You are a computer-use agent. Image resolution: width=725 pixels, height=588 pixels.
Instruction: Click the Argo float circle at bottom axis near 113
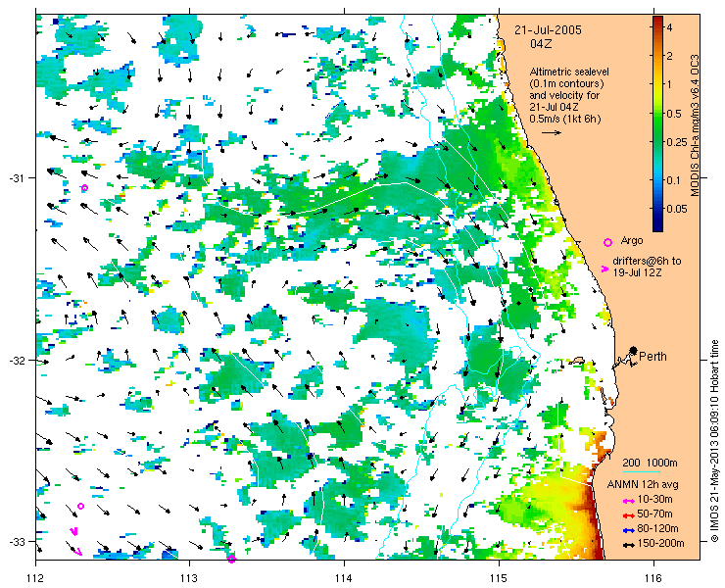coord(231,560)
